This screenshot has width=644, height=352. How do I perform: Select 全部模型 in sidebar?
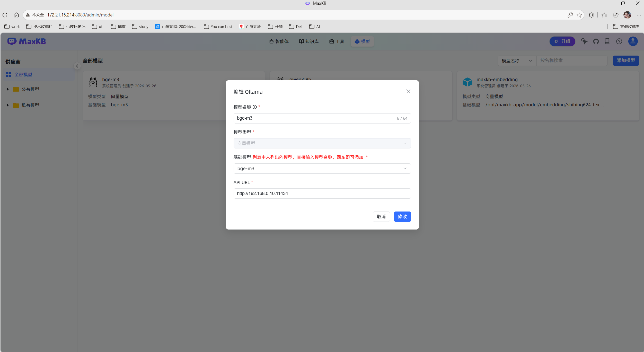click(x=39, y=75)
